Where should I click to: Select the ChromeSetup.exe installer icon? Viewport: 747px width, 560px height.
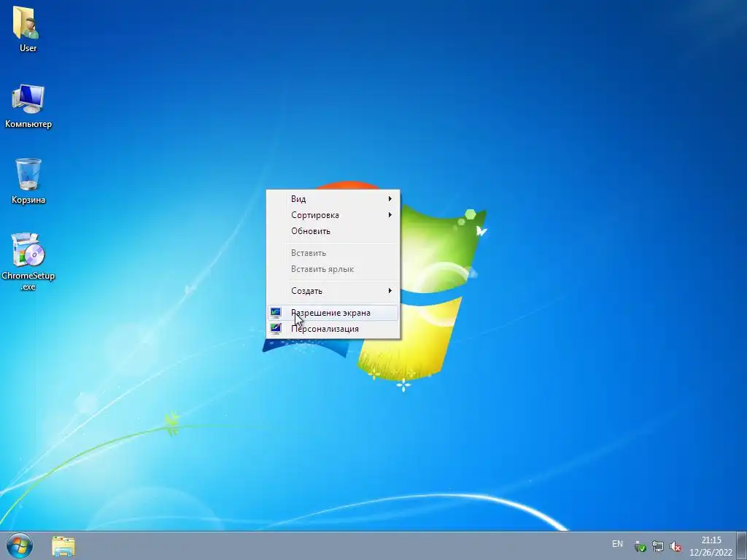[28, 262]
